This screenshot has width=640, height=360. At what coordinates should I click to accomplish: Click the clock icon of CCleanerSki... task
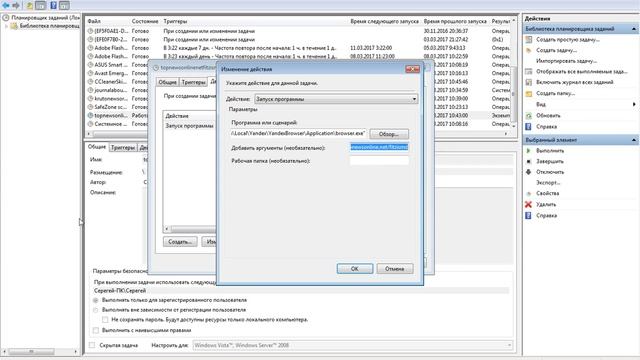tap(90, 82)
